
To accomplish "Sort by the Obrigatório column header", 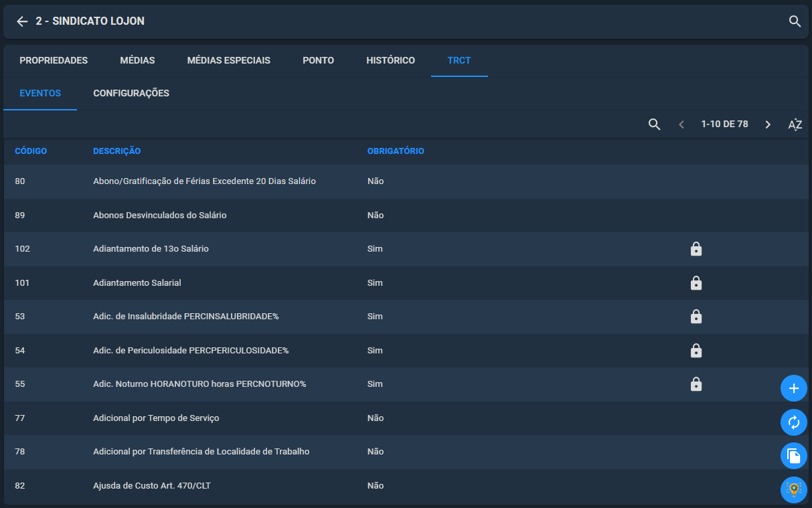I will pyautogui.click(x=396, y=151).
